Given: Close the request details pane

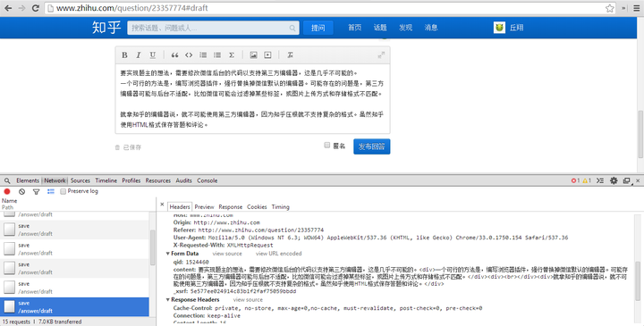Looking at the screenshot, I should 162,205.
